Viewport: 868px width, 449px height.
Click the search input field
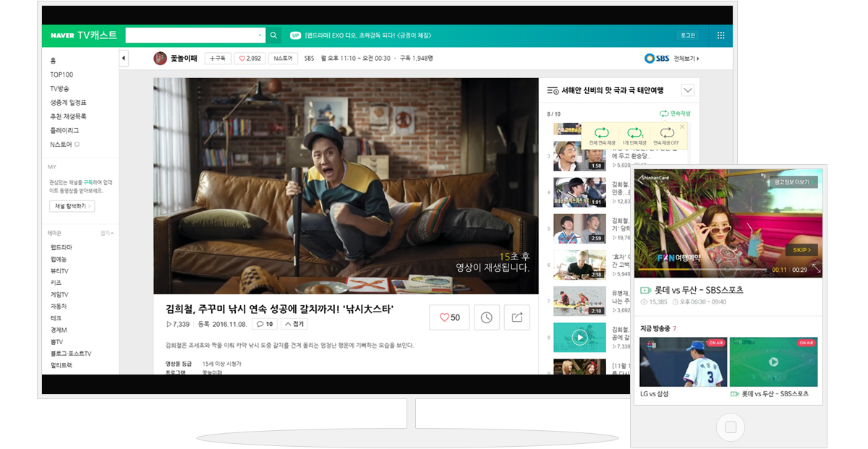coord(190,35)
